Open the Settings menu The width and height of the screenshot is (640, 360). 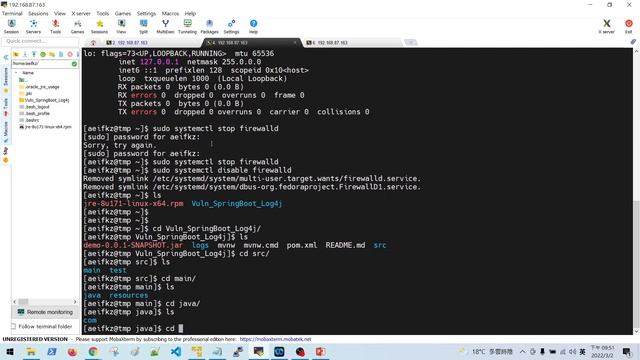tap(146, 13)
